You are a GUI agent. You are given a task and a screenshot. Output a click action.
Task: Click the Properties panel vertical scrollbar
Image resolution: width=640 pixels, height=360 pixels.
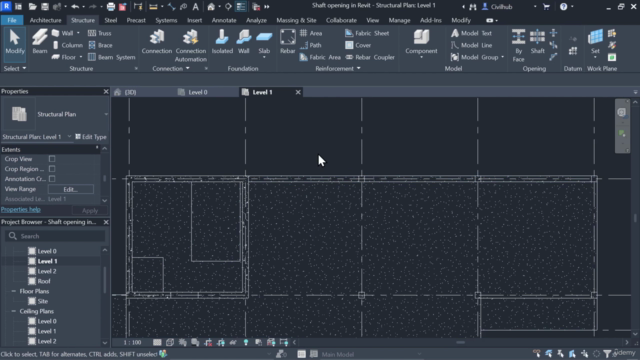pos(104,178)
